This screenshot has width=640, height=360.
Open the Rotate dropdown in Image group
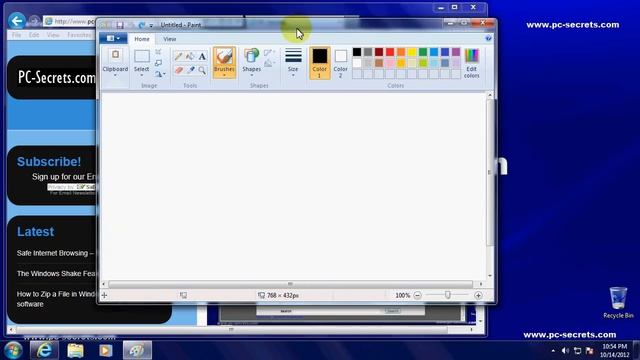[x=160, y=74]
